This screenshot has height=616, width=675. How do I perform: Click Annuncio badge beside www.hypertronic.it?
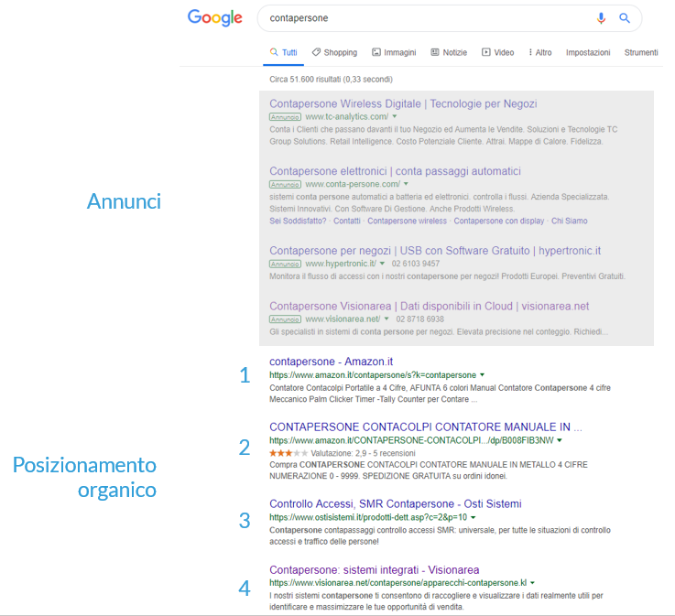[x=285, y=264]
